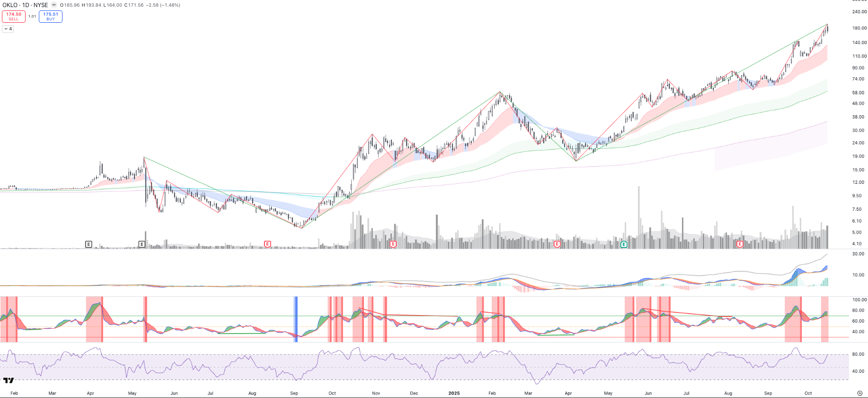Click the black earnings marker near April 2024
Viewport: 868px width, 398px height.
pos(89,244)
